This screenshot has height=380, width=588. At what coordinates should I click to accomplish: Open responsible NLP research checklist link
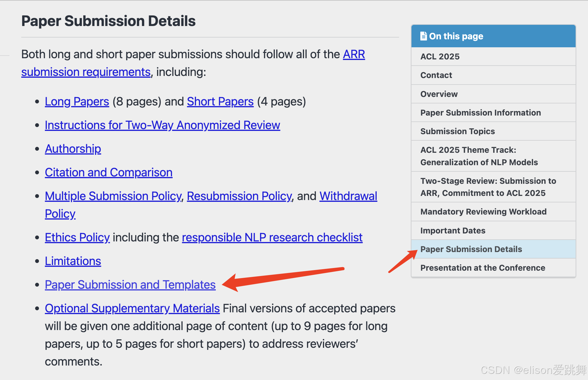(272, 238)
